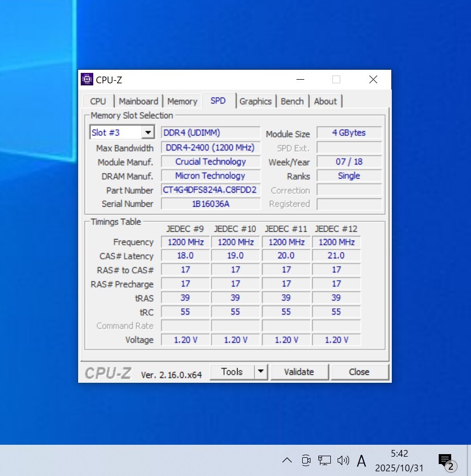471x476 pixels.
Task: Click the Serial Number value 1B16036A
Action: click(210, 204)
